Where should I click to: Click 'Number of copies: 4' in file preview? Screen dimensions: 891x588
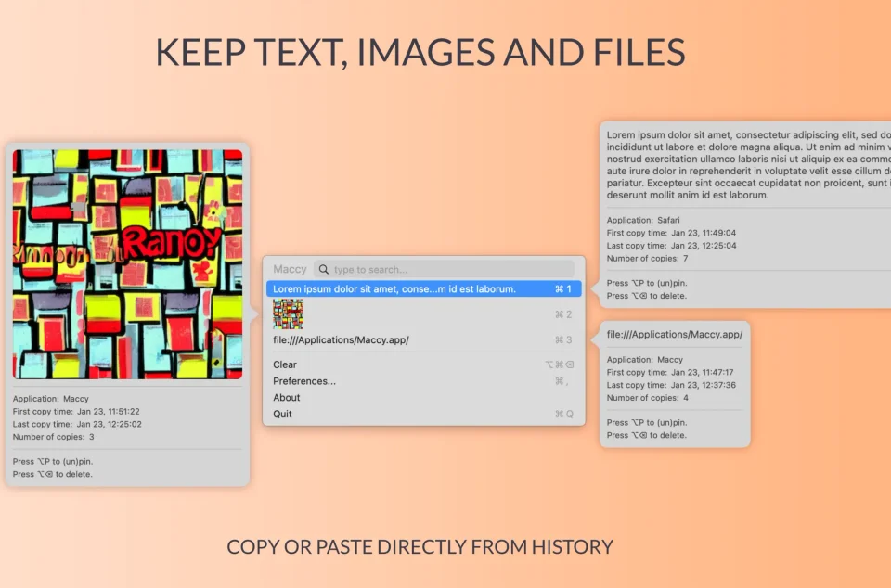647,398
